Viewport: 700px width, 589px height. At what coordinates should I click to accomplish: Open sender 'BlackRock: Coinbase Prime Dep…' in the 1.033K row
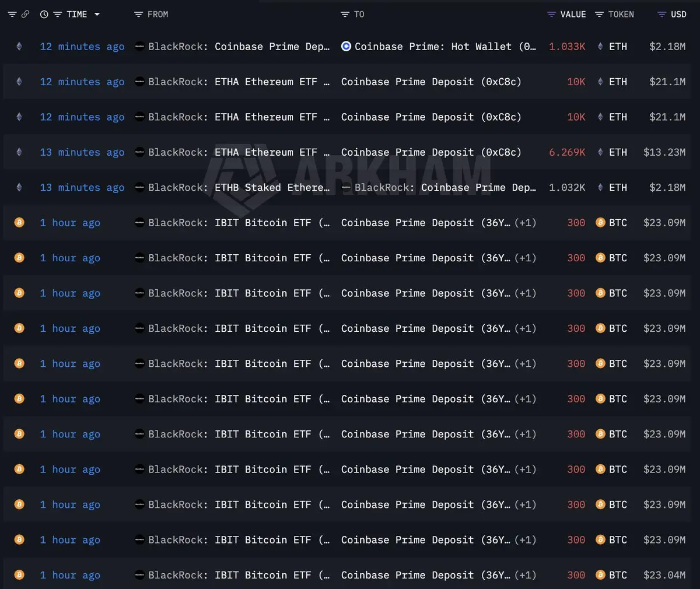[239, 47]
